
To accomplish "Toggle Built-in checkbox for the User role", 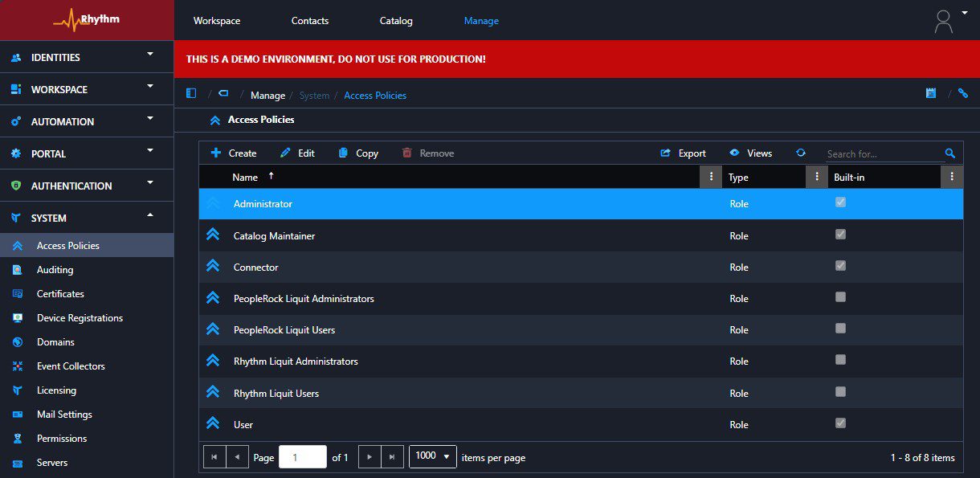I will click(x=840, y=423).
